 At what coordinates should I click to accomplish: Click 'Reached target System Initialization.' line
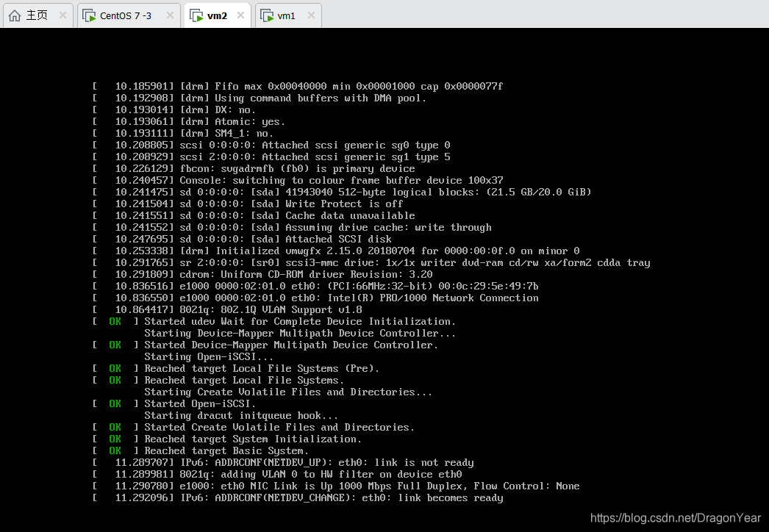pos(227,439)
